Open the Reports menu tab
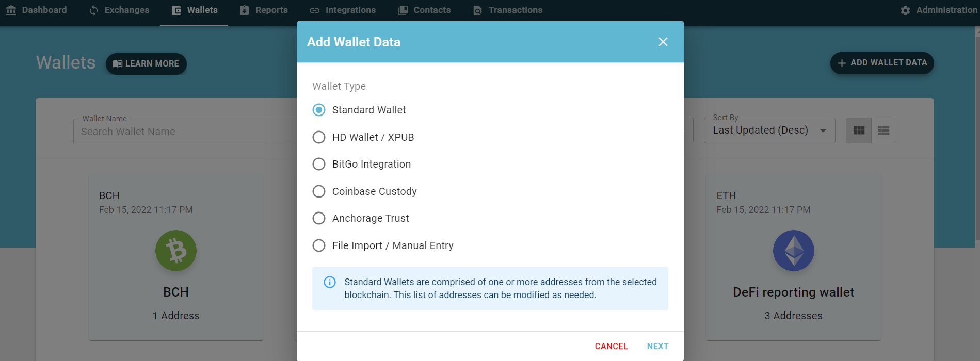Image resolution: width=980 pixels, height=361 pixels. pos(264,10)
